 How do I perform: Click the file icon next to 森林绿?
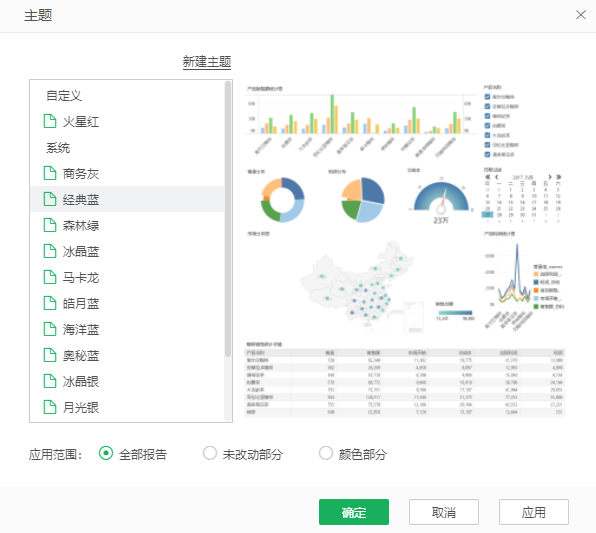[x=50, y=225]
